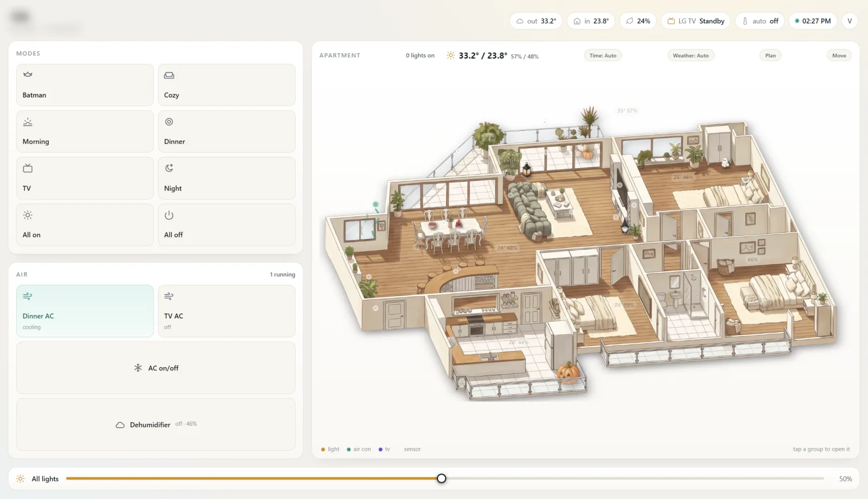Open the LG TV Standby chip
This screenshot has height=499, width=868.
coord(696,21)
